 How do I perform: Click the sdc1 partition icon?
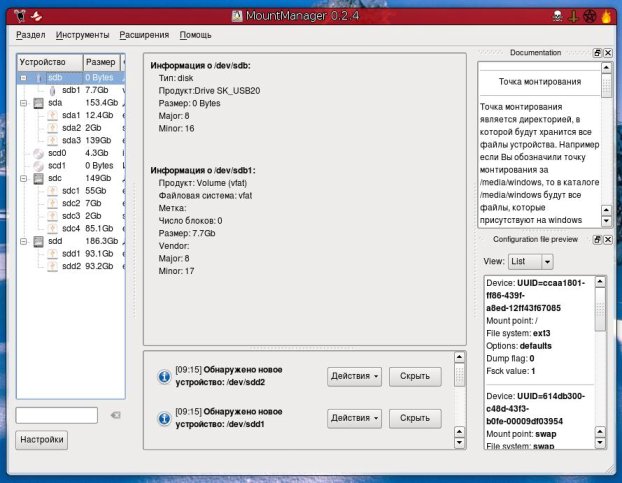coord(52,191)
